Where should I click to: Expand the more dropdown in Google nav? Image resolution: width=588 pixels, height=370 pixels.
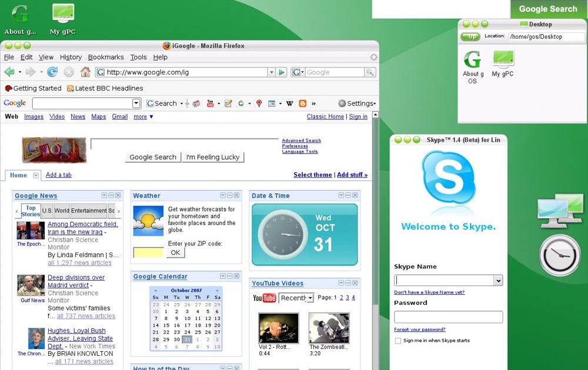click(143, 117)
